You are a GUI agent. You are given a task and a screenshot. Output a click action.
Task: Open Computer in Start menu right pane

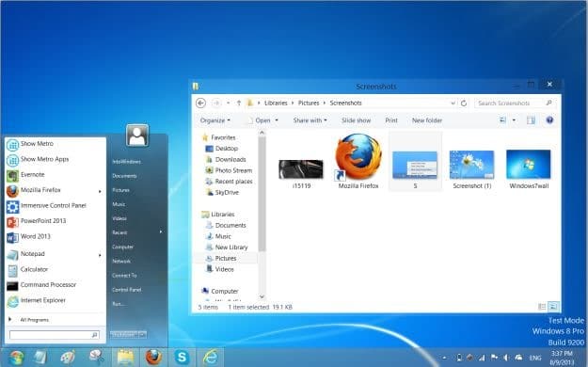tap(122, 247)
